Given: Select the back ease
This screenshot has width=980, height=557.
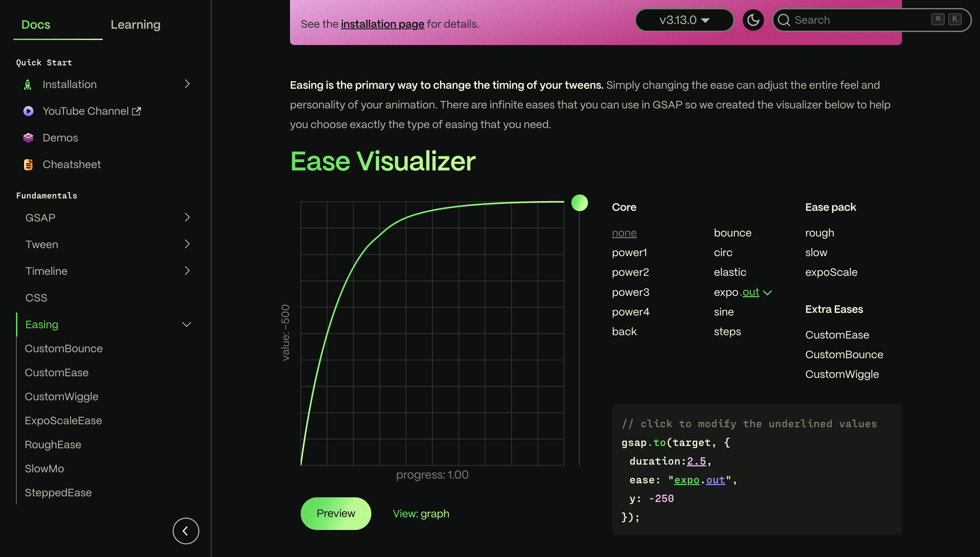Looking at the screenshot, I should tap(624, 332).
